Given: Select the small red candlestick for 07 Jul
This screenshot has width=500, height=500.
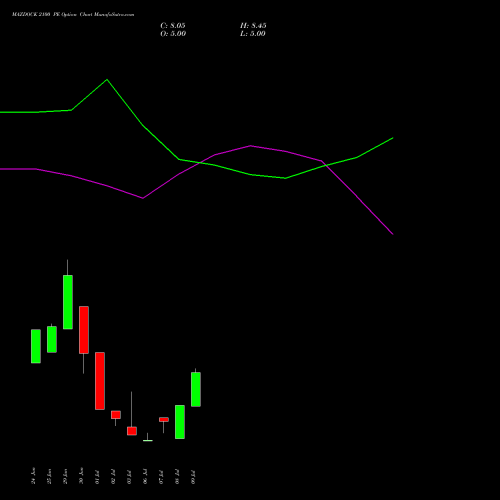Looking at the screenshot, I should 164,419.
